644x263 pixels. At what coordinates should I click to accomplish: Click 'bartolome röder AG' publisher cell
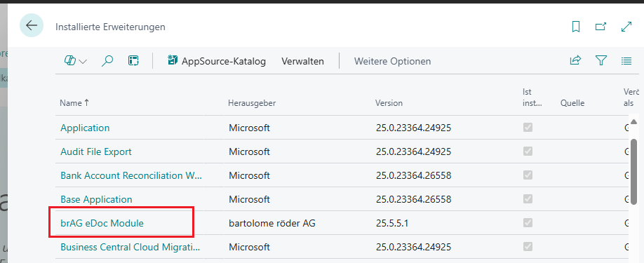[272, 223]
